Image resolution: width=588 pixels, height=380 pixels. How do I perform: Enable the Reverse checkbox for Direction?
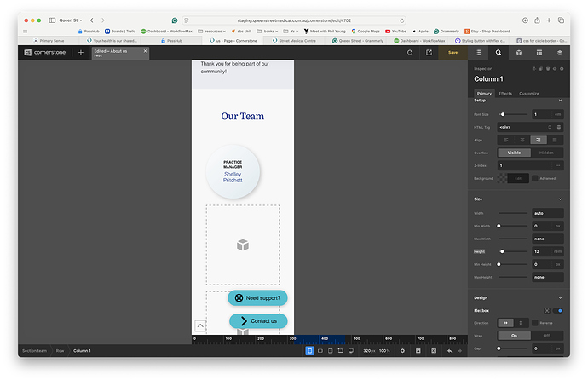pyautogui.click(x=535, y=323)
